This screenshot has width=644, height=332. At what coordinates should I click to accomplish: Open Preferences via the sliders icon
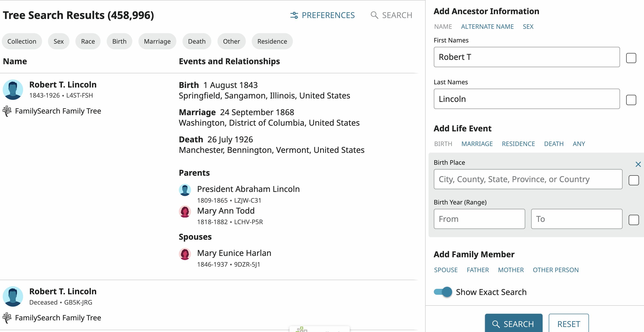point(294,15)
